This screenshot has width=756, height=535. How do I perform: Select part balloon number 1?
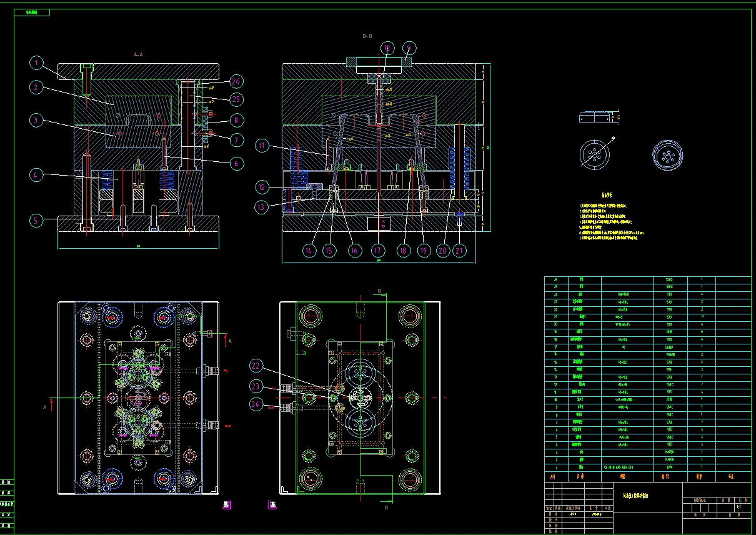click(x=37, y=63)
